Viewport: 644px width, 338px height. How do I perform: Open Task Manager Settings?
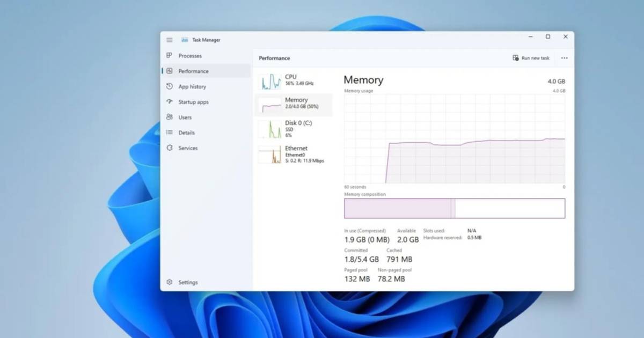183,282
